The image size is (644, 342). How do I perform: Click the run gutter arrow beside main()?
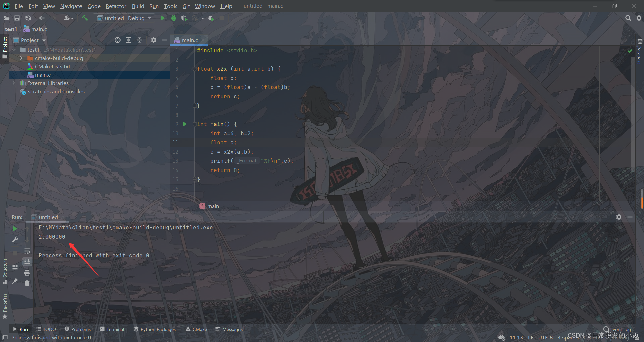[x=184, y=124]
